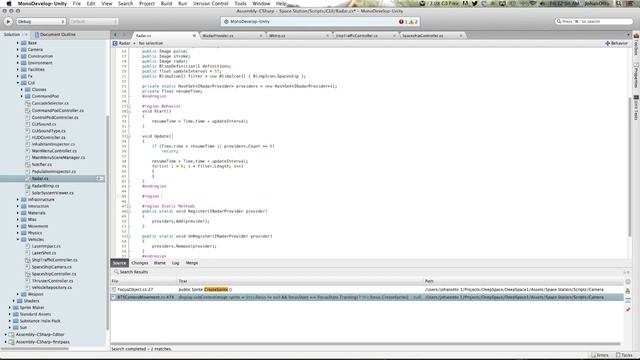Image resolution: width=640 pixels, height=360 pixels.
Task: Open the Errors pad
Action: click(600, 356)
